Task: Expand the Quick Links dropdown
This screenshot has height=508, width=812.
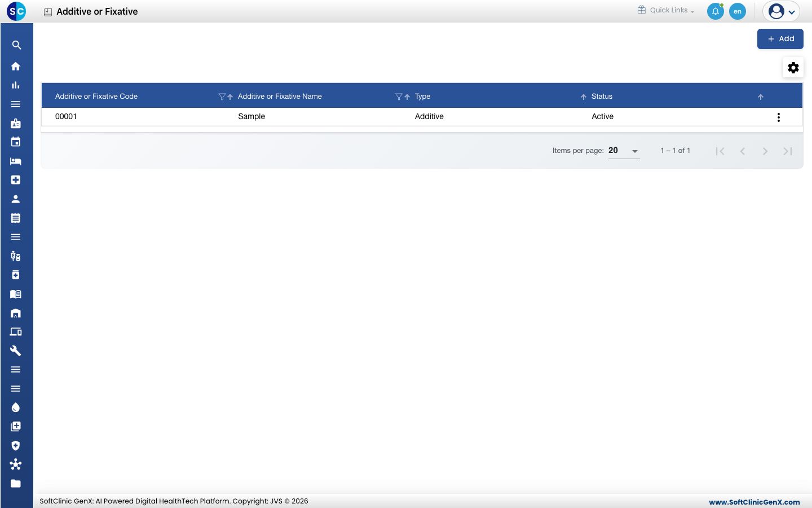Action: click(x=666, y=10)
